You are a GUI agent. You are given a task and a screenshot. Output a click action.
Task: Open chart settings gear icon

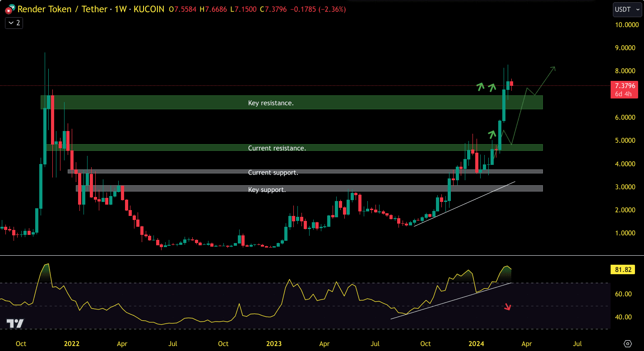(x=627, y=343)
